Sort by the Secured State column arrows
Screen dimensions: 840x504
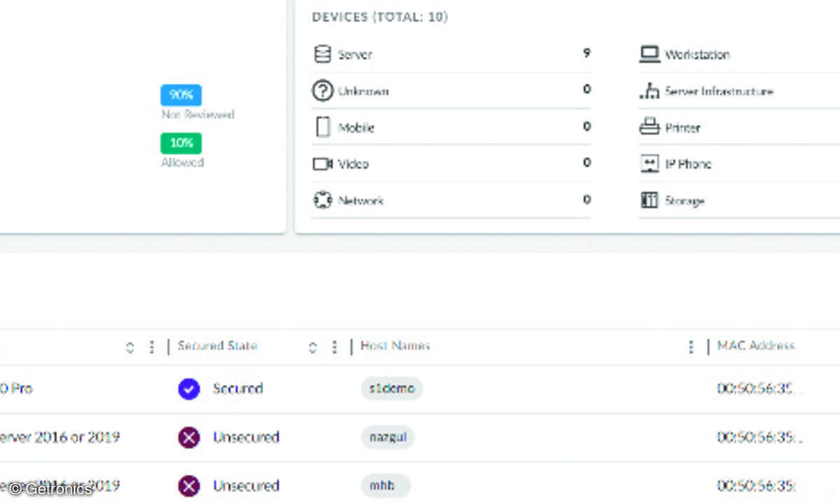point(313,347)
